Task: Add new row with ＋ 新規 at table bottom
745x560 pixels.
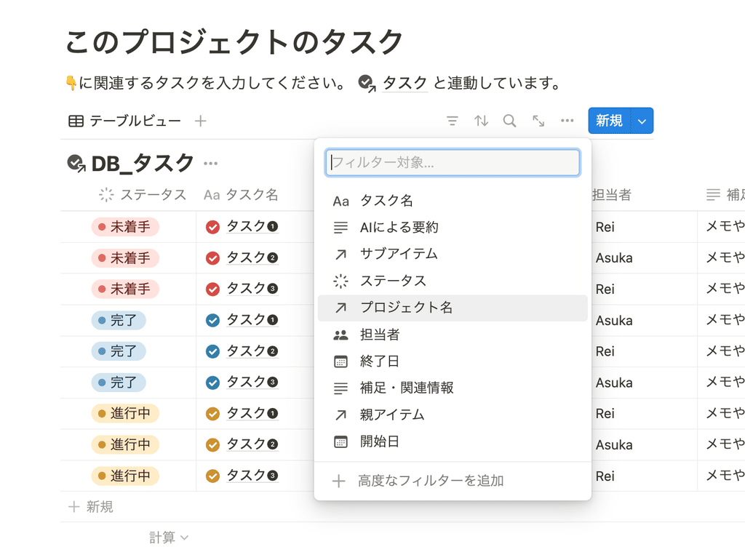Action: [x=91, y=507]
